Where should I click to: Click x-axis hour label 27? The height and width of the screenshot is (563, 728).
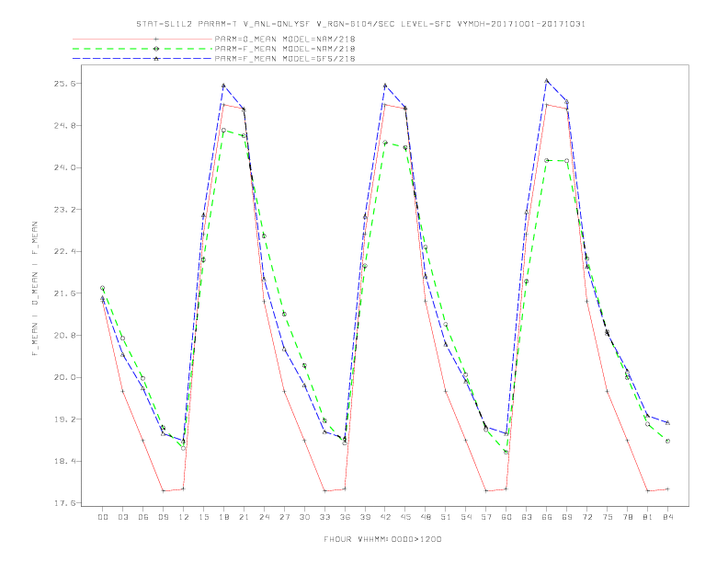[x=284, y=517]
